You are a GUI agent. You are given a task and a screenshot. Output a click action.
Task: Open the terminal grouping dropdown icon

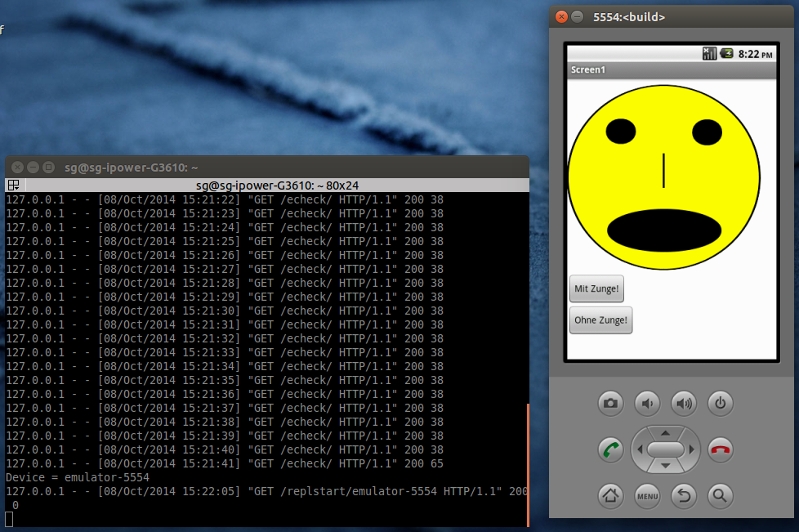pyautogui.click(x=13, y=185)
